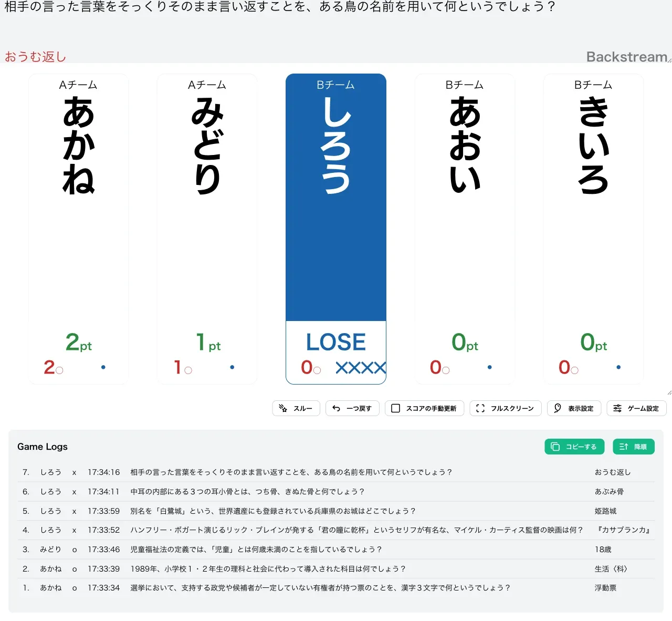Click みどり name in log row 3

51,550
